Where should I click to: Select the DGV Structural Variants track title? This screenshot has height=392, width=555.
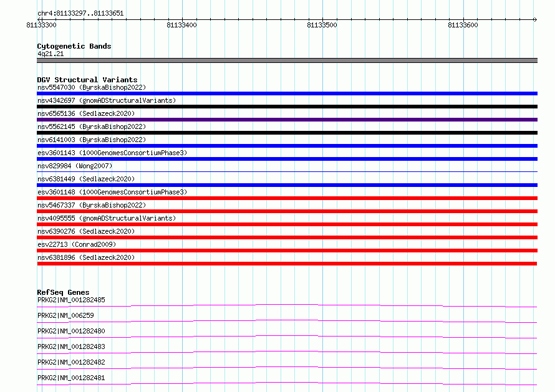click(87, 80)
